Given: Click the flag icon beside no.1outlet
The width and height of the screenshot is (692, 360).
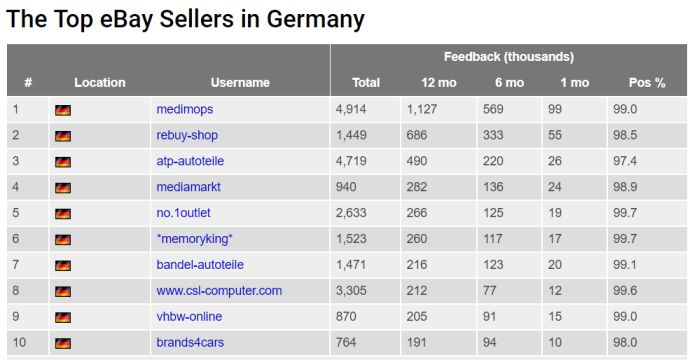Looking at the screenshot, I should 63,214.
